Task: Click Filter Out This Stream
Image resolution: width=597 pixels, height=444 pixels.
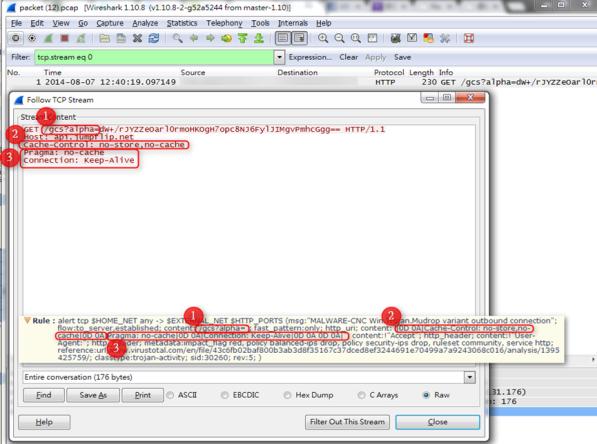Action: pyautogui.click(x=347, y=422)
